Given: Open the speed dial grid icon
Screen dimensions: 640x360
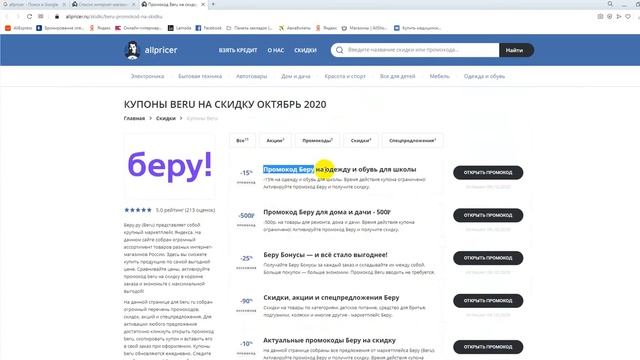Looking at the screenshot, I should (x=41, y=16).
